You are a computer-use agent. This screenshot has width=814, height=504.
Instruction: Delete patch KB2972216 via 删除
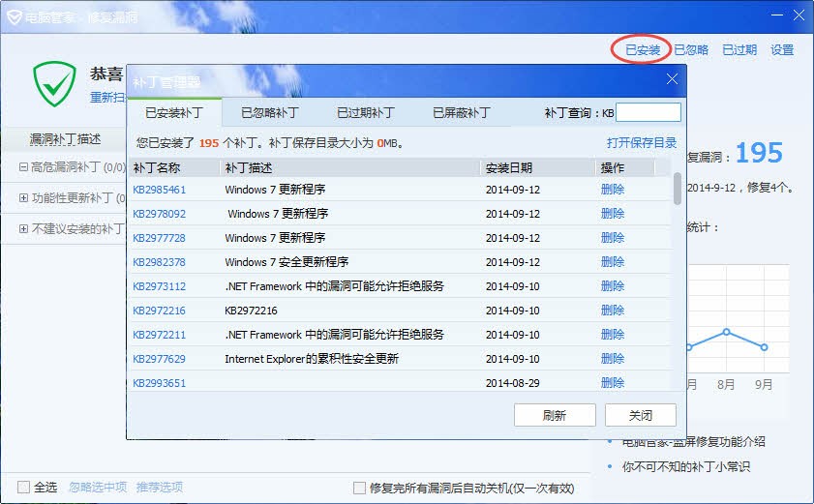tap(613, 310)
